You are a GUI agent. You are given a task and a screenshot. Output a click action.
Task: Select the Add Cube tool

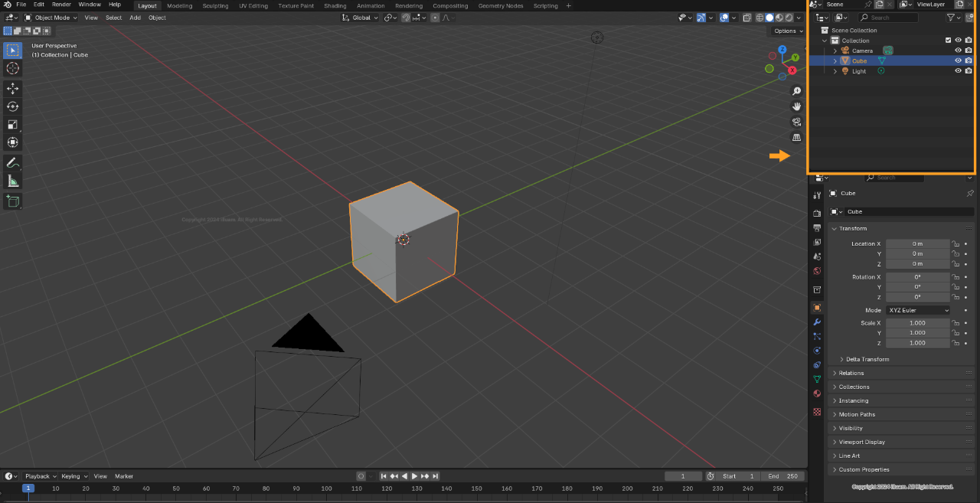(x=13, y=201)
